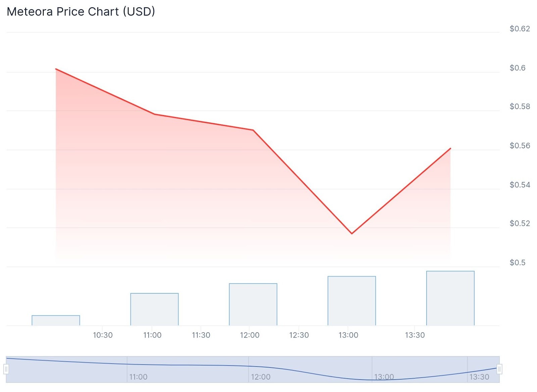
Task: Select the volume bar above 13:00
Action: pyautogui.click(x=352, y=301)
